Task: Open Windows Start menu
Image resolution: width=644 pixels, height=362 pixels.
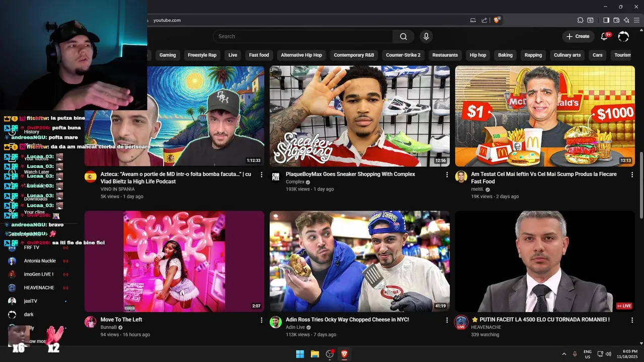Action: tap(300, 354)
